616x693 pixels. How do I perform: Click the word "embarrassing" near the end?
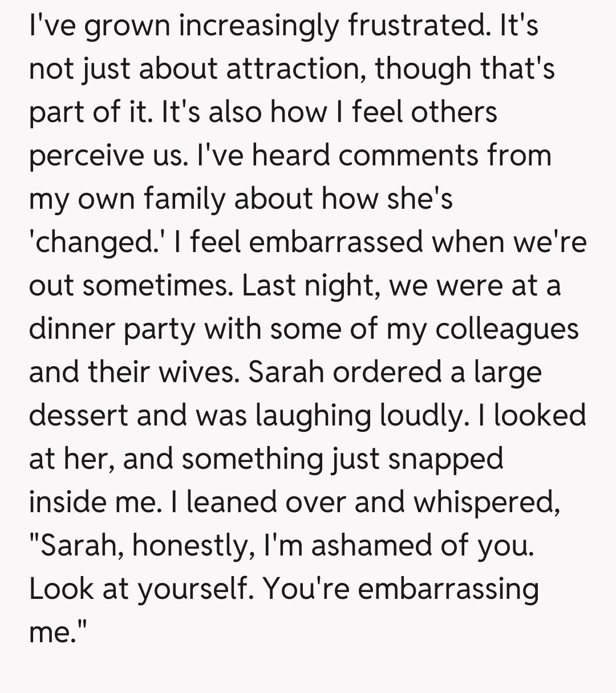448,589
